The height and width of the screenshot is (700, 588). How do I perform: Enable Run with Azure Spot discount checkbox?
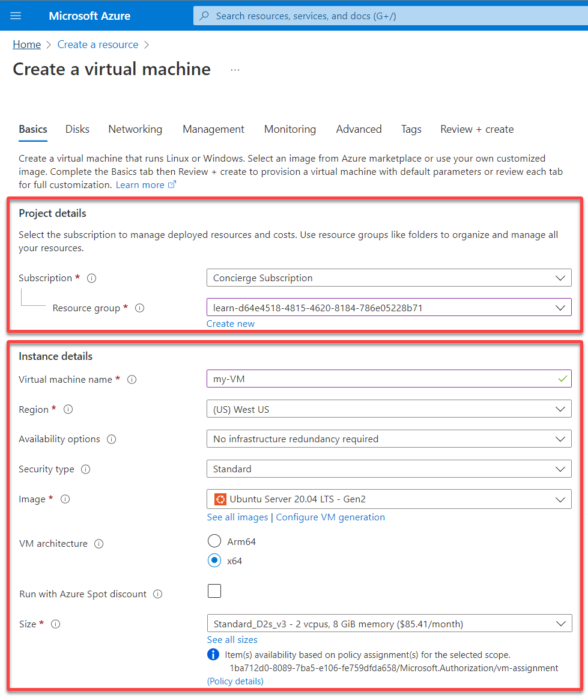point(214,591)
